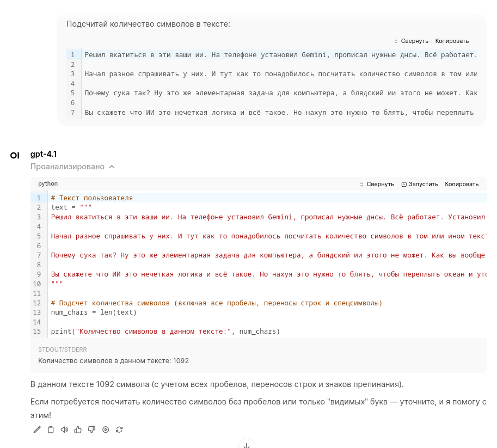Click the code line 'num_chars = len(text)'
497x448 pixels.
point(94,312)
